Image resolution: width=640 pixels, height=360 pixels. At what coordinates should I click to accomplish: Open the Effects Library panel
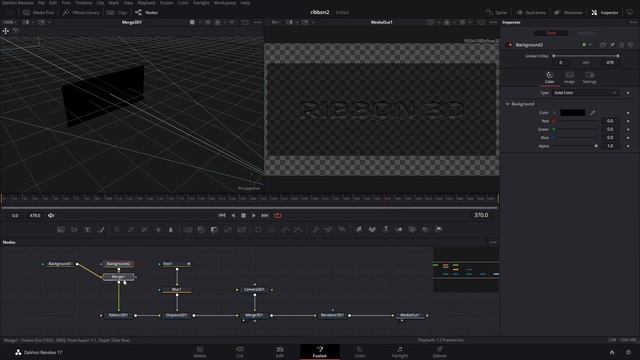coord(81,13)
